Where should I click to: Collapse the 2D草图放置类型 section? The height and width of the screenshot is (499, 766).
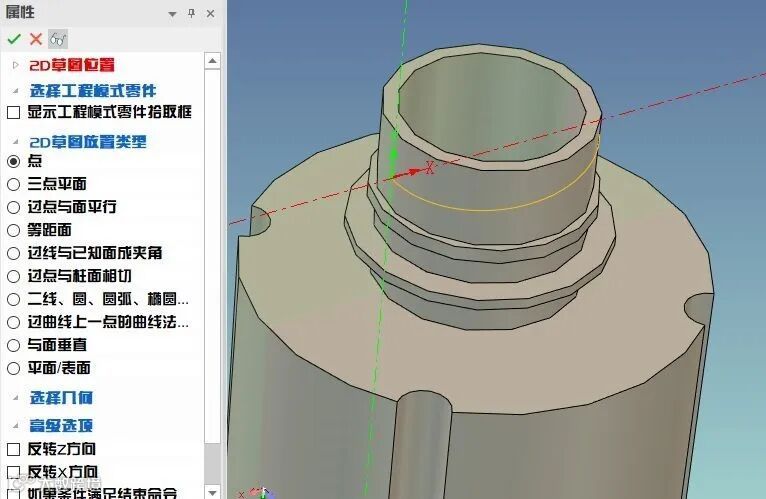(15, 142)
